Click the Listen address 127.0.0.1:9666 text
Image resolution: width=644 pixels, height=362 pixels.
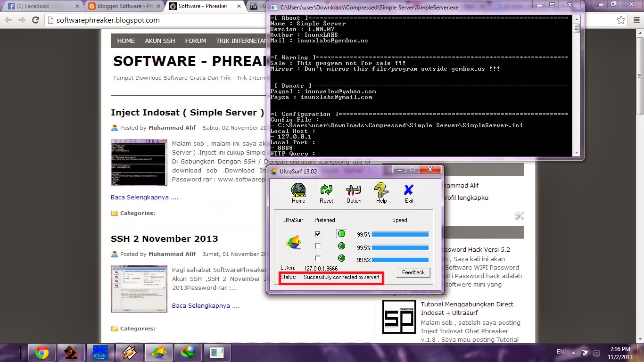321,268
